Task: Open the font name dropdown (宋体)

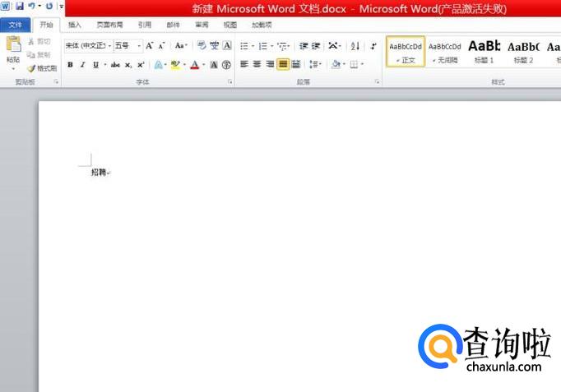Action: [109, 46]
